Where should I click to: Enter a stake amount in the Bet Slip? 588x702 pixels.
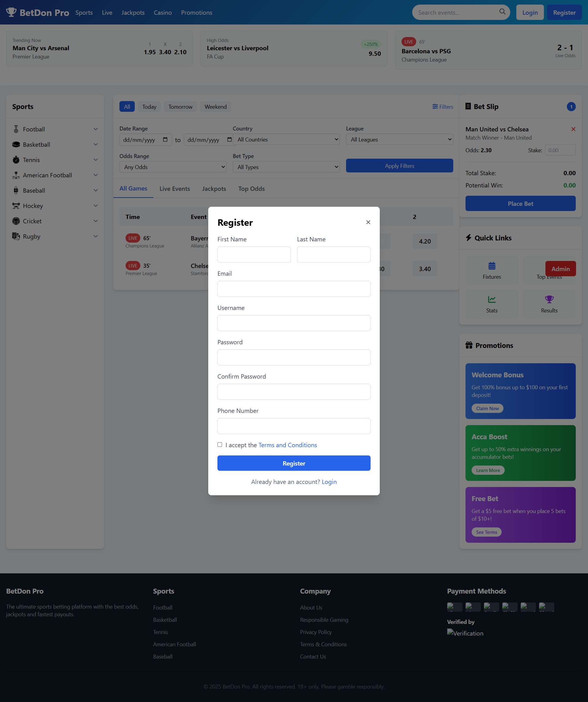click(560, 150)
